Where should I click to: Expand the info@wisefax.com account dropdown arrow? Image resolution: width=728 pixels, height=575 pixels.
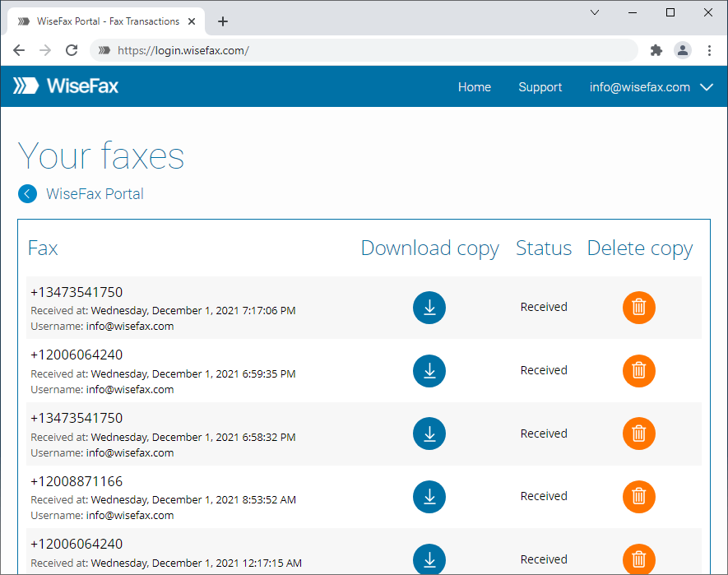(x=707, y=87)
